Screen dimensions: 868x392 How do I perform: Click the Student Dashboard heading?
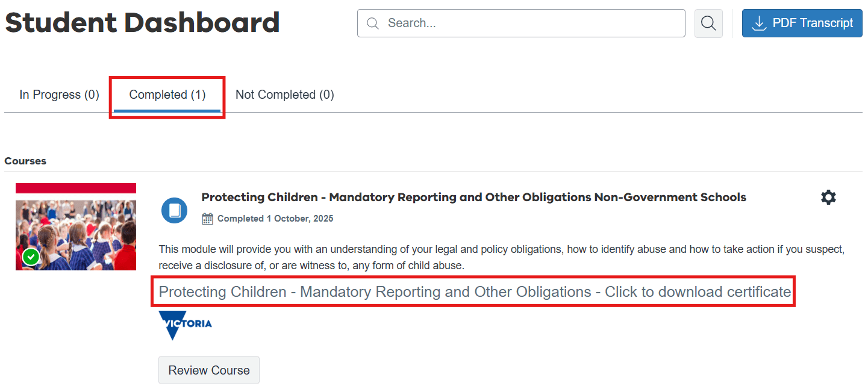click(142, 23)
